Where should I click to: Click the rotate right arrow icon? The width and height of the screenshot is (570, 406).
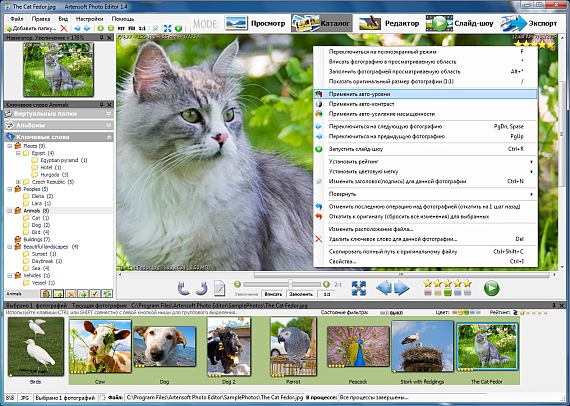(x=201, y=288)
